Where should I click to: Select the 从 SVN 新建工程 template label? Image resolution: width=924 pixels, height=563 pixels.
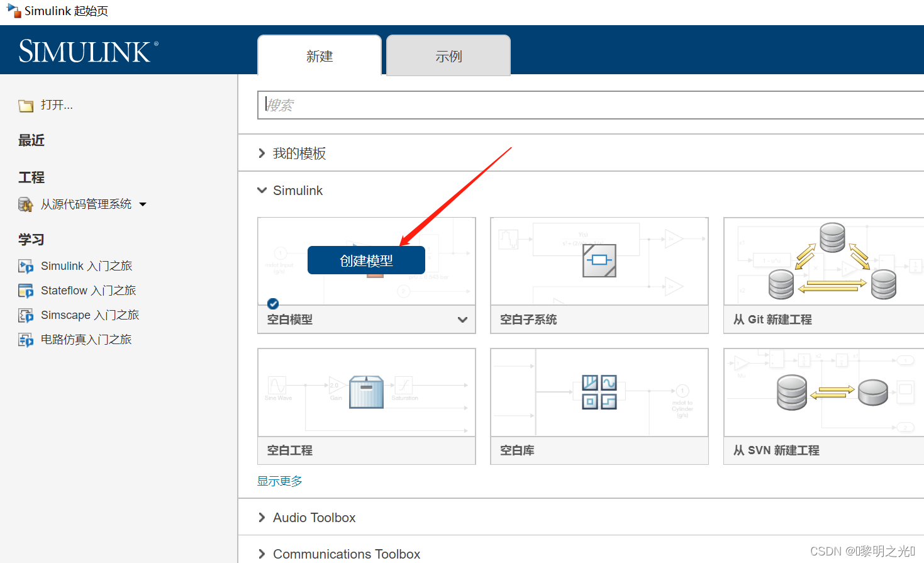click(x=776, y=450)
